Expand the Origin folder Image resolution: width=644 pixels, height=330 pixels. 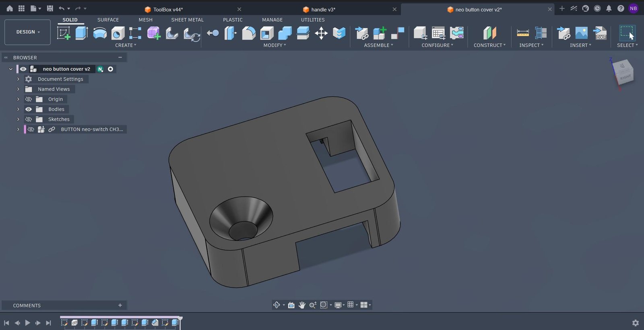(x=18, y=99)
